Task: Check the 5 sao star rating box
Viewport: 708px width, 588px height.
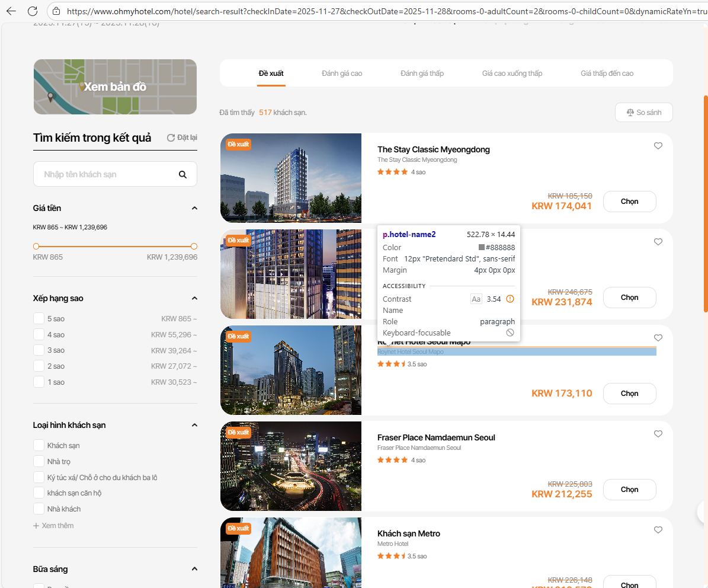Action: coord(39,318)
